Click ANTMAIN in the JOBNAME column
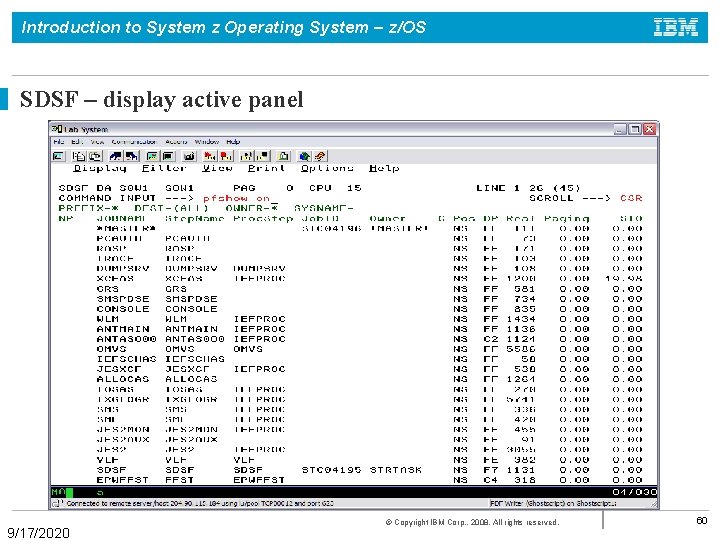Viewport: 720px width, 540px height. 123,329
